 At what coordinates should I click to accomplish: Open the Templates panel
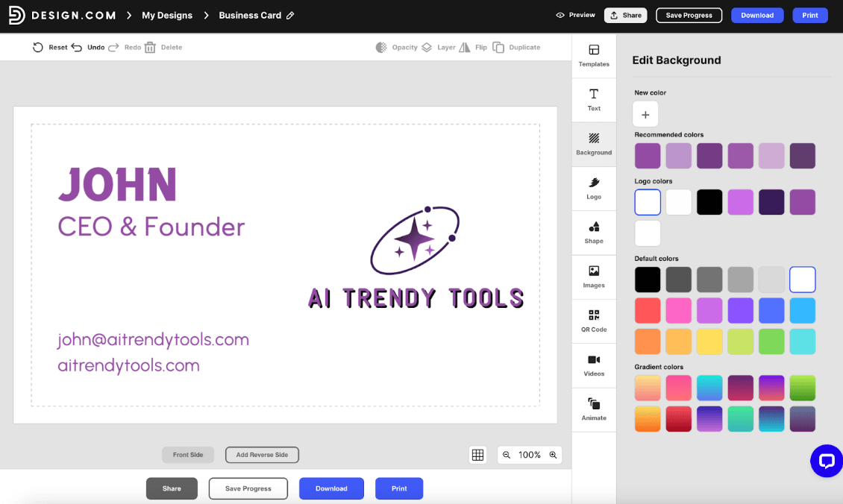[x=594, y=56]
